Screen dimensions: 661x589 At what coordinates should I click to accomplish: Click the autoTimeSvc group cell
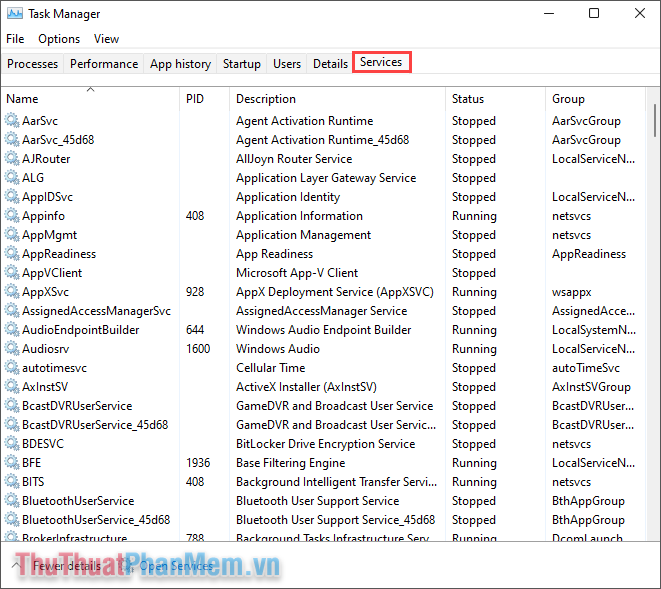click(x=586, y=367)
